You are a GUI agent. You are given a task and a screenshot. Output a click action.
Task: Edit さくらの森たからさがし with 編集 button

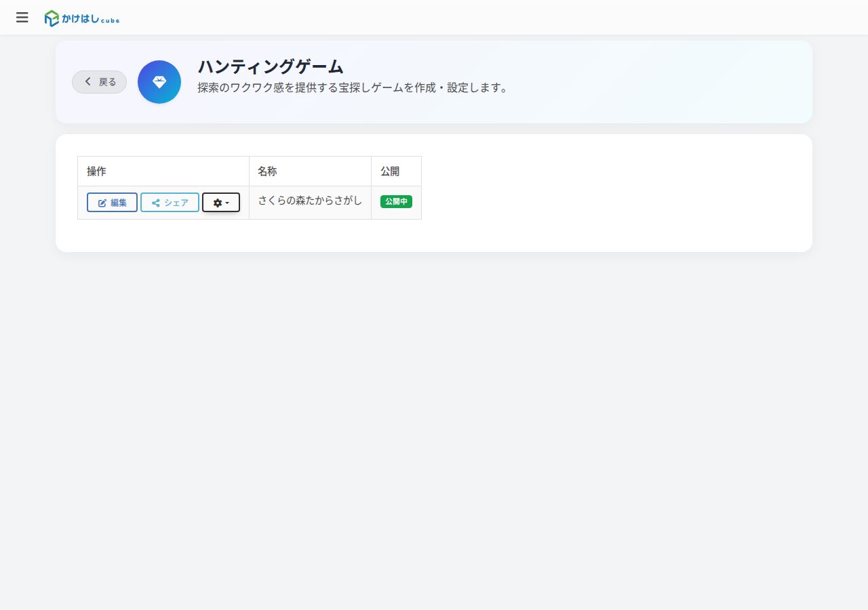(x=112, y=203)
